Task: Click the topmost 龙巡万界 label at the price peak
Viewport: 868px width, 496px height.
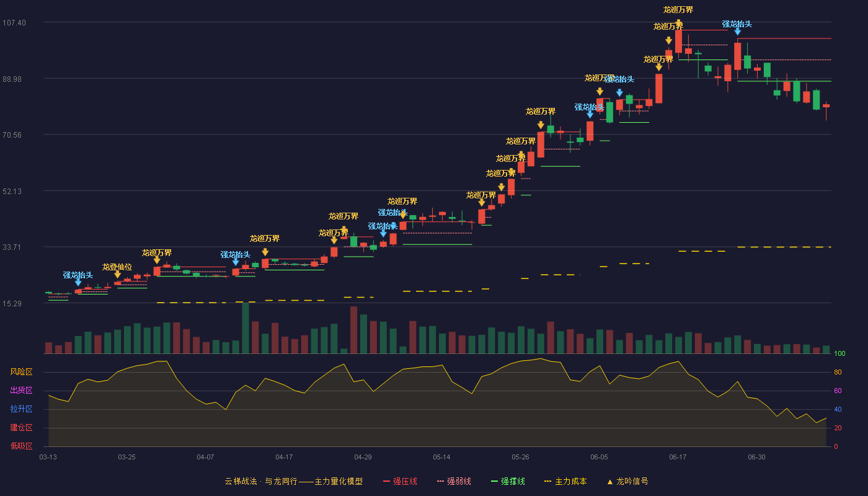Action: [678, 10]
